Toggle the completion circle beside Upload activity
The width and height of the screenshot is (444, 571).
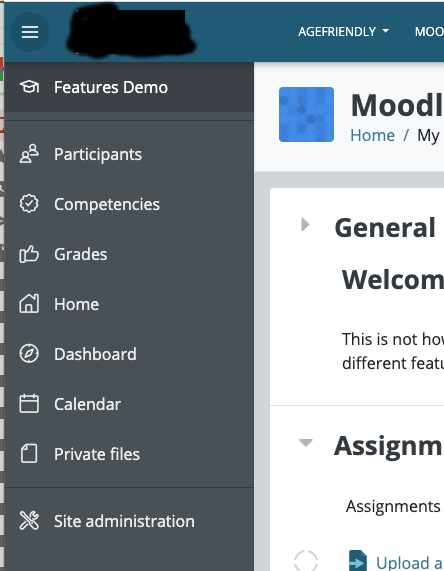(306, 561)
